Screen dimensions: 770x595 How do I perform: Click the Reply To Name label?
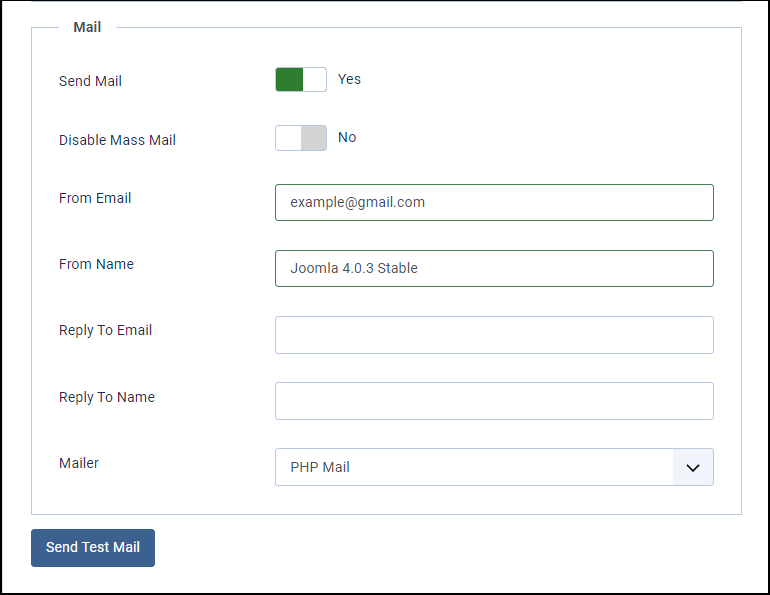pyautogui.click(x=107, y=397)
